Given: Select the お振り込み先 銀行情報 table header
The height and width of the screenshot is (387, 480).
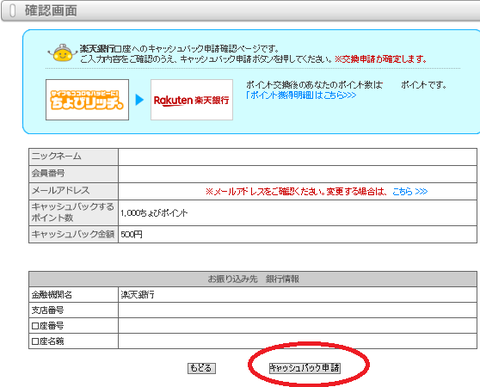Looking at the screenshot, I should coord(253,279).
